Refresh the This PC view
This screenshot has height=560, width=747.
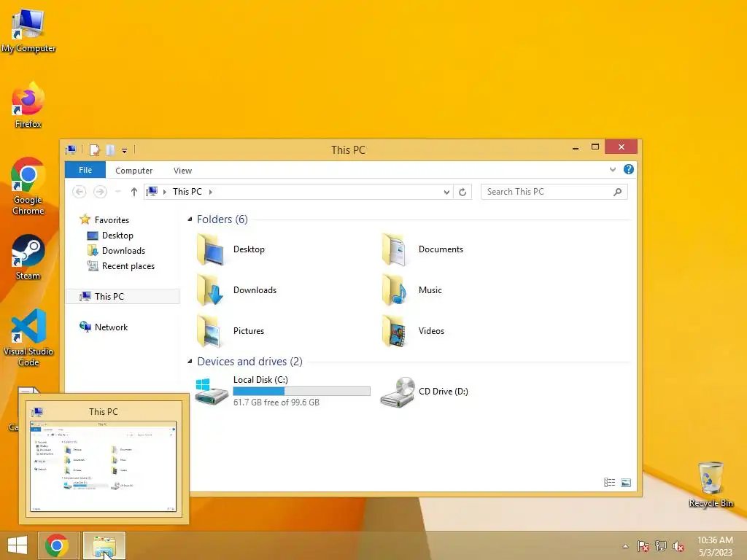click(462, 192)
